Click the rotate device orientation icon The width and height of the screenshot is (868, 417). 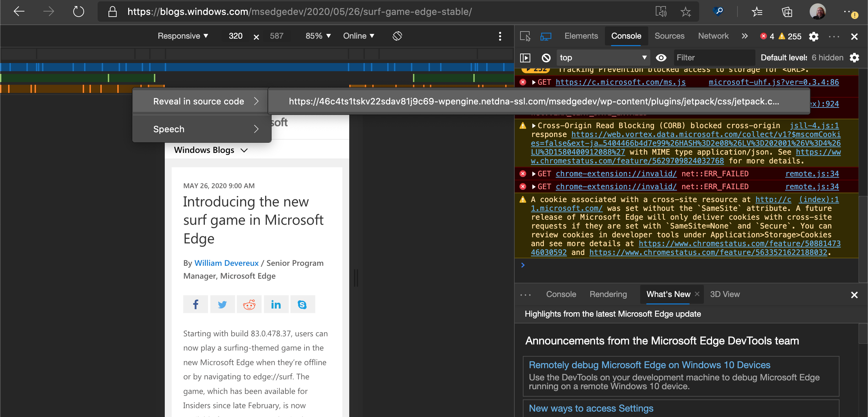pos(397,36)
